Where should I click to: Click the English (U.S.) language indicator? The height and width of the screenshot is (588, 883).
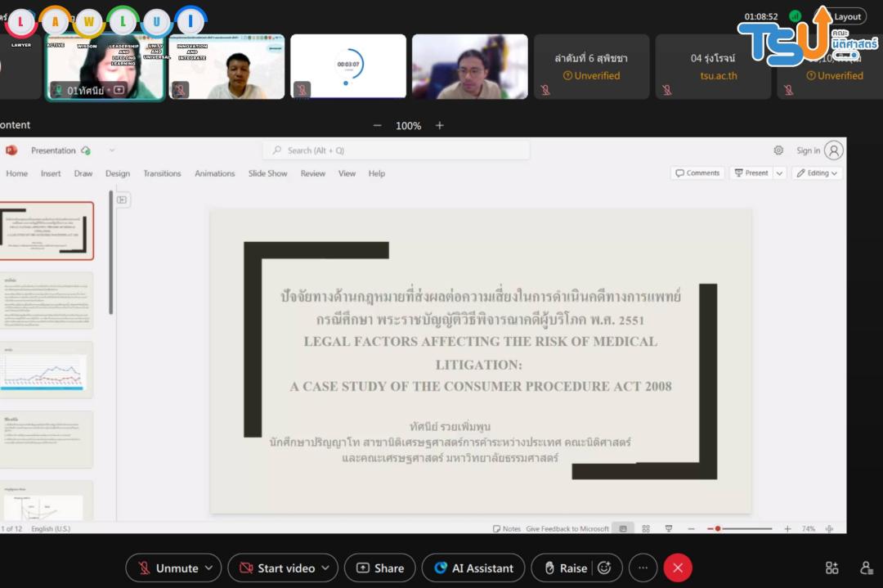tap(51, 528)
